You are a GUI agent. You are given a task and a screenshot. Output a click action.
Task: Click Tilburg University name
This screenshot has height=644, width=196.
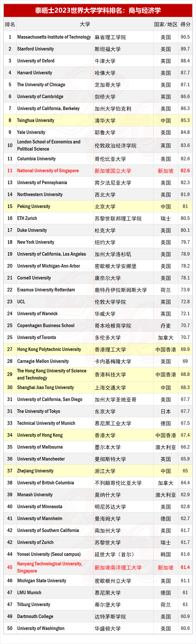pyautogui.click(x=34, y=605)
